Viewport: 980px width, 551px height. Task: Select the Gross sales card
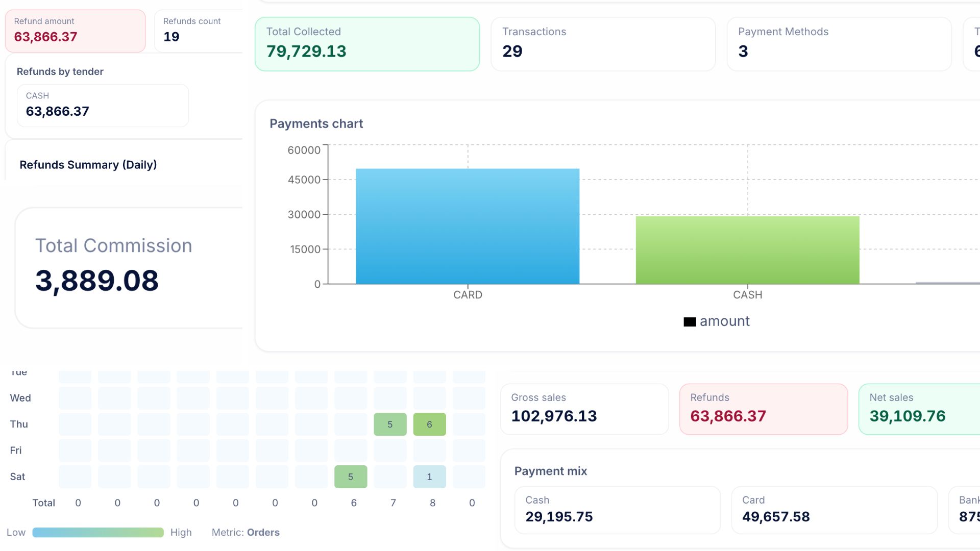pos(584,409)
